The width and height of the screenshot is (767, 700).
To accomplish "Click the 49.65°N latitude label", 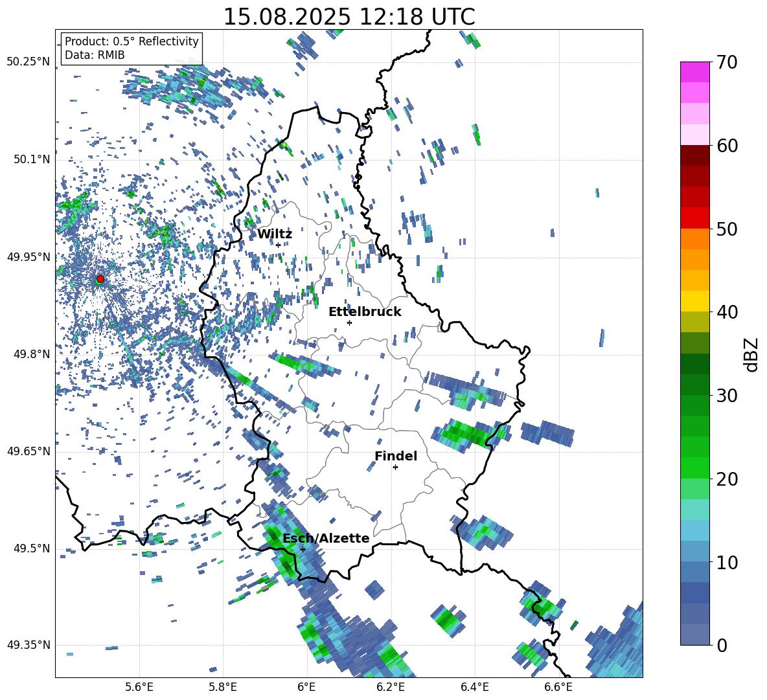I will coord(29,451).
